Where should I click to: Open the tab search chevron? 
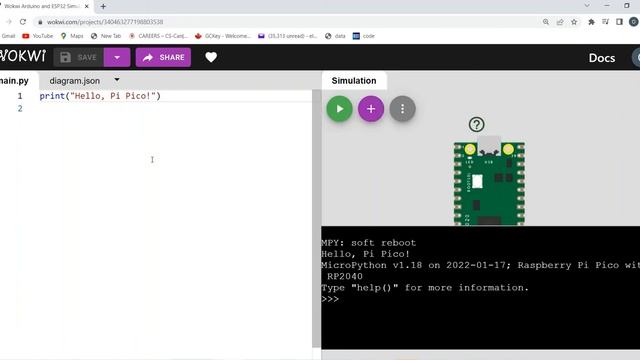click(587, 6)
